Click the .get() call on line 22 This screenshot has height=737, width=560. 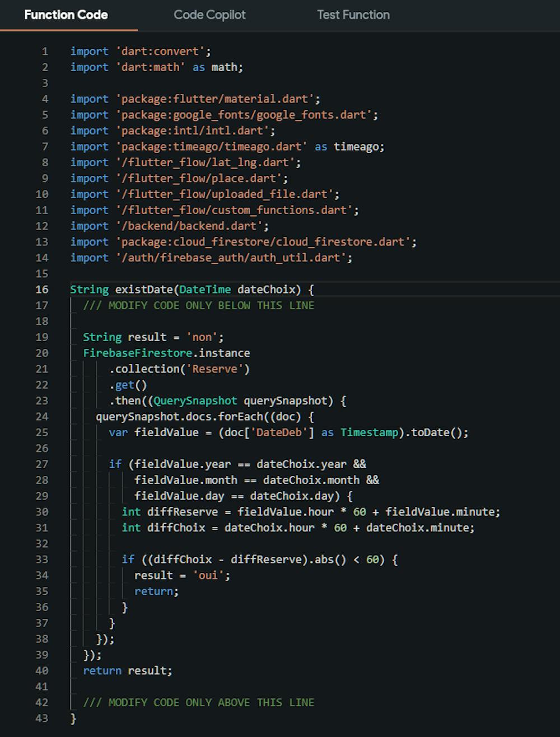tap(128, 385)
